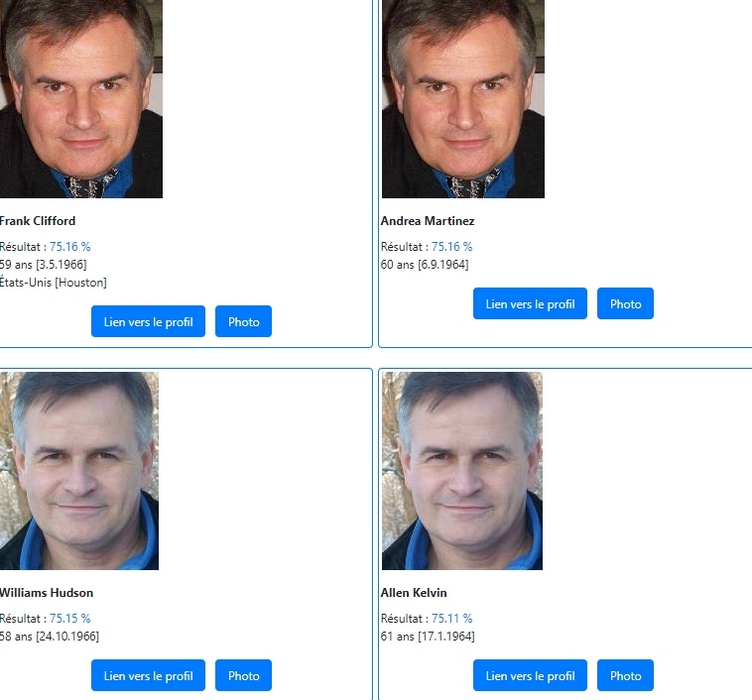Image resolution: width=752 pixels, height=700 pixels.
Task: Click the Allen Kelvin name heading
Action: [x=413, y=593]
